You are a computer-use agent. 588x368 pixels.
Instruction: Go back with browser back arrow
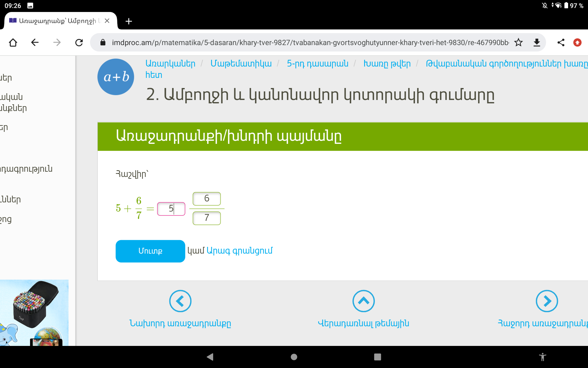(x=35, y=42)
